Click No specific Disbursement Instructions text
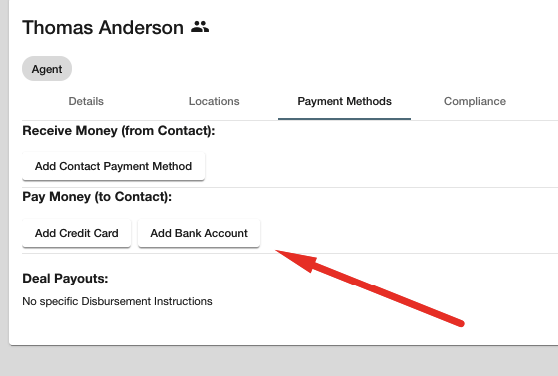 117,301
